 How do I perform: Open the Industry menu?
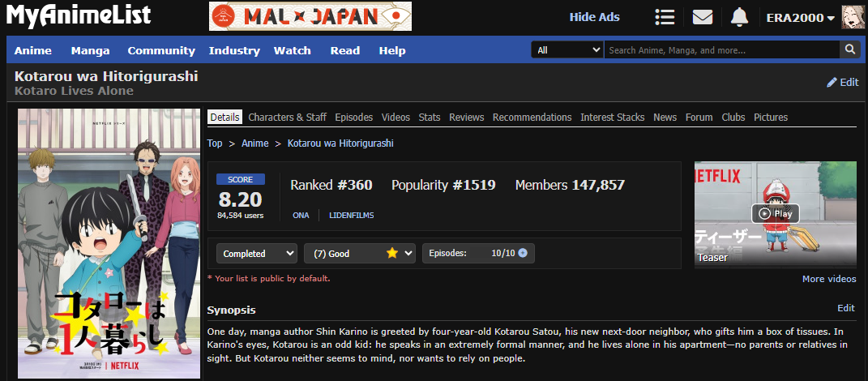pos(234,50)
